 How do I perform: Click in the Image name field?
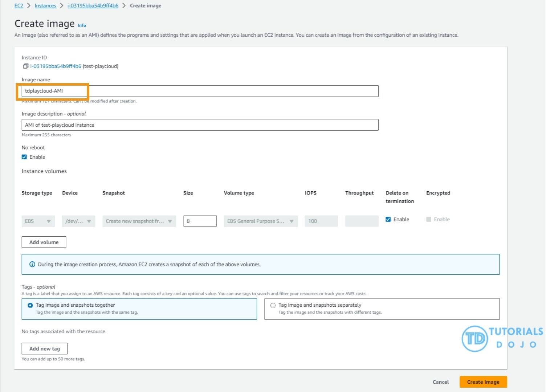[x=200, y=91]
